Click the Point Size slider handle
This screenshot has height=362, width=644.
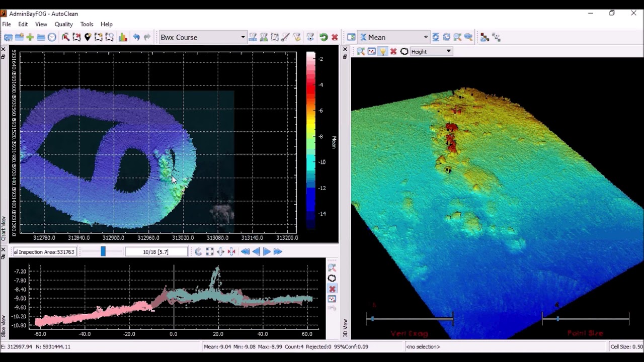coord(557,319)
